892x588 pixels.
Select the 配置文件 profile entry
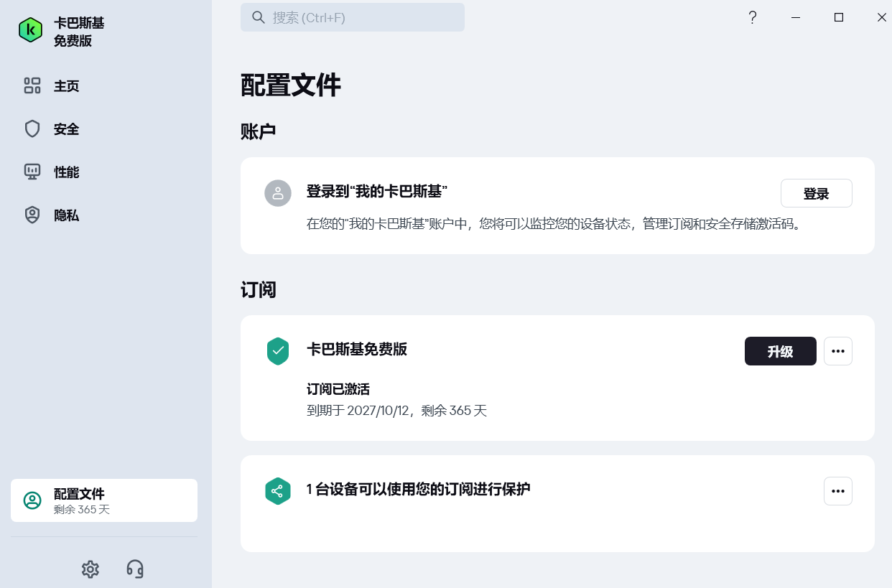coord(104,500)
